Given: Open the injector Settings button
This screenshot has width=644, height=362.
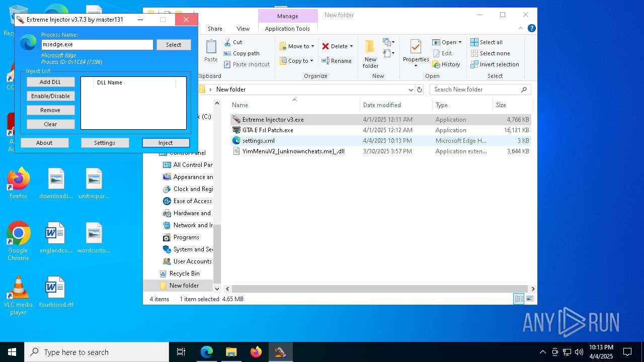Looking at the screenshot, I should (105, 143).
